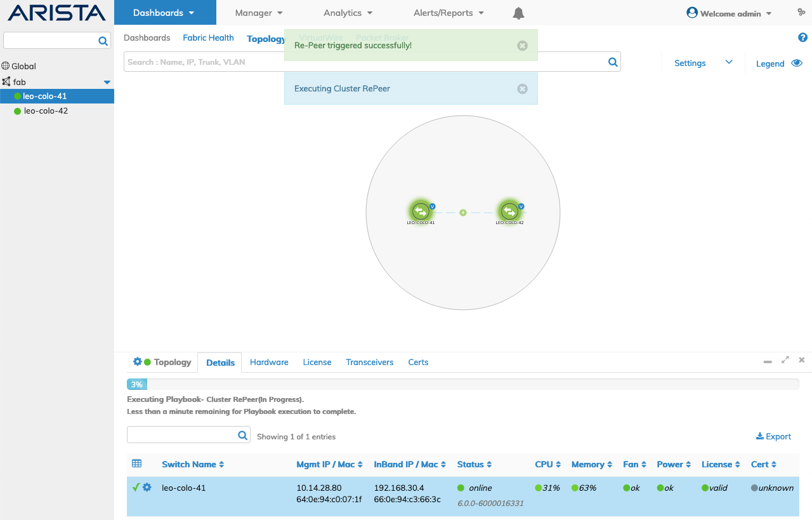Click the fab fabric icon
812x520 pixels.
point(6,81)
